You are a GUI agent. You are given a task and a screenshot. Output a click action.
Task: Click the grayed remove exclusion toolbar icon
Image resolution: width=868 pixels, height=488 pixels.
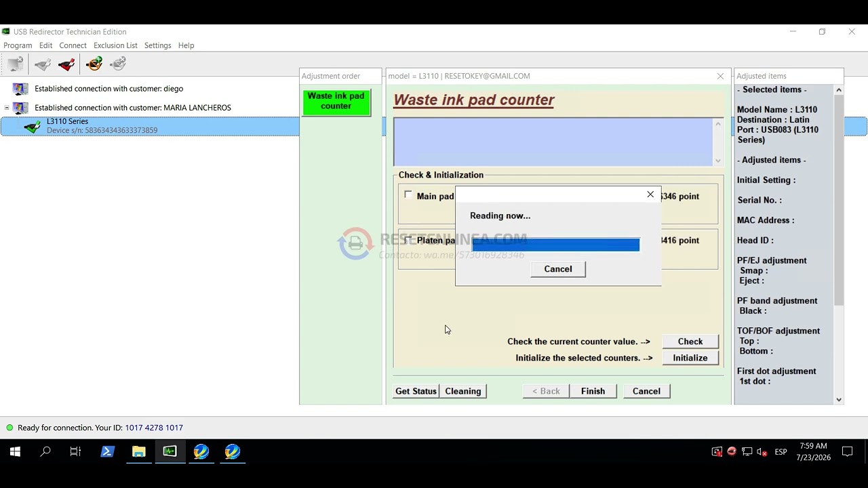pyautogui.click(x=118, y=64)
